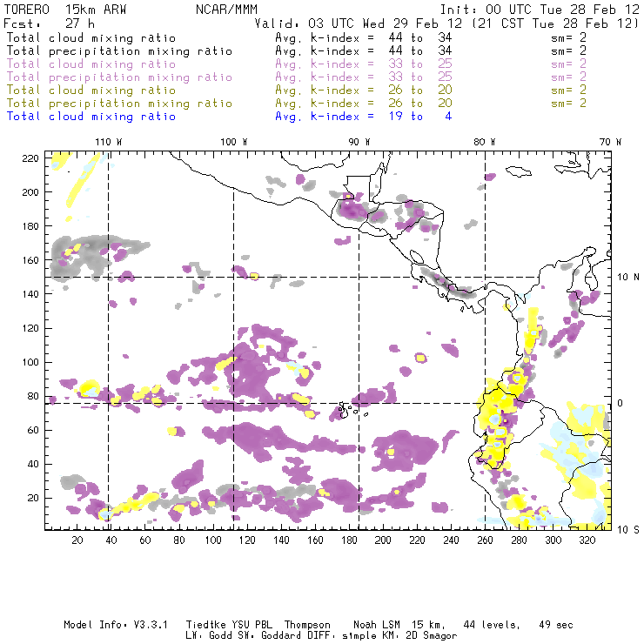Click the "10 S" latitude label
644x644 pixels.
click(x=628, y=530)
